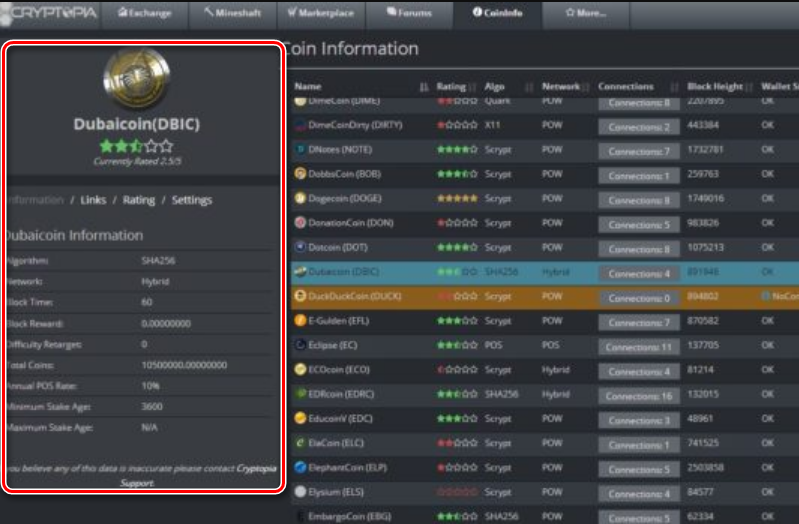Screen dimensions: 799x524
Task: Click the Dubaicoin gold coin image
Action: [x=136, y=78]
